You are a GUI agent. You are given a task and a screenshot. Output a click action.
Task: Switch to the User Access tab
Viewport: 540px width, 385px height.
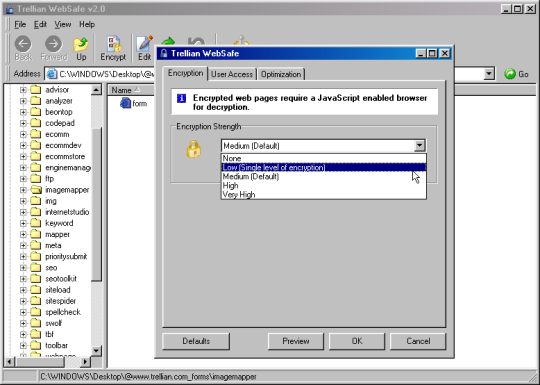(x=232, y=74)
